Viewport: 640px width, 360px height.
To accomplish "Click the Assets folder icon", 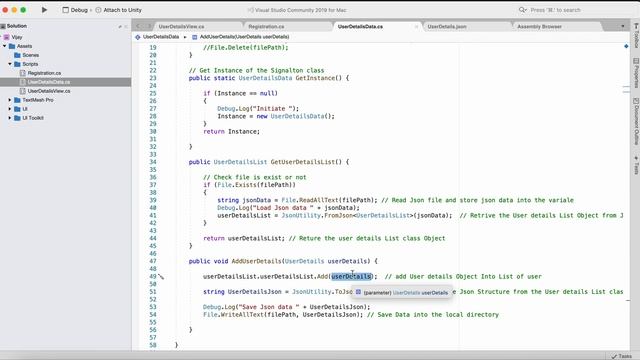I will [x=12, y=46].
